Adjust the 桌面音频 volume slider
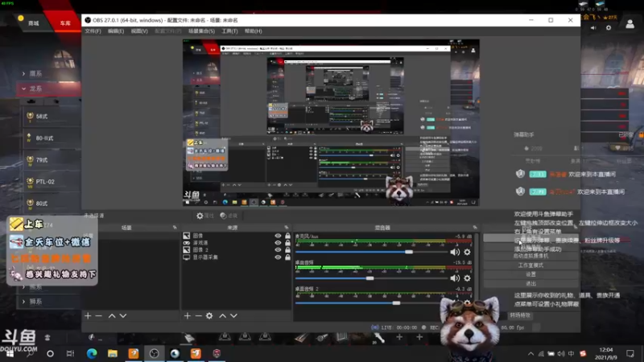Viewport: 644px width, 362px height. (x=371, y=278)
